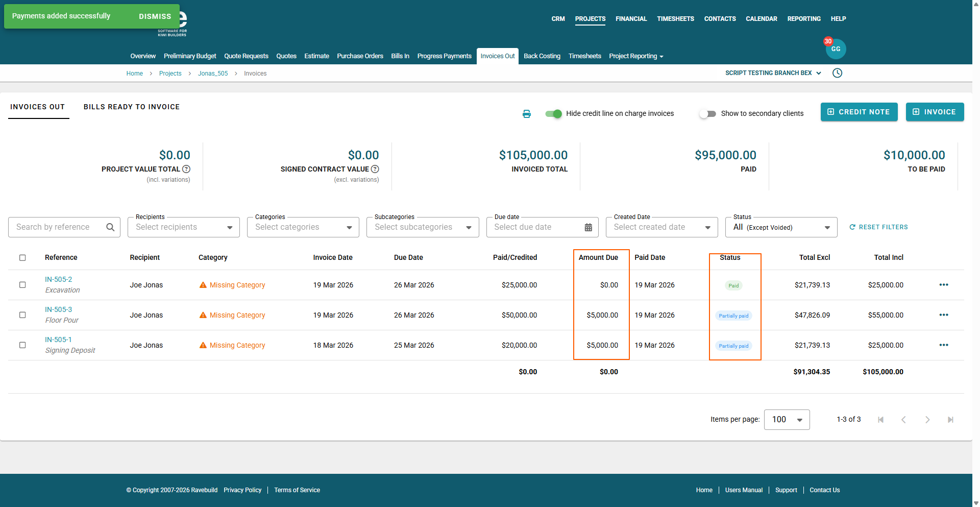Open the three-dot menu for IN-505-1
This screenshot has width=980, height=507.
943,345
